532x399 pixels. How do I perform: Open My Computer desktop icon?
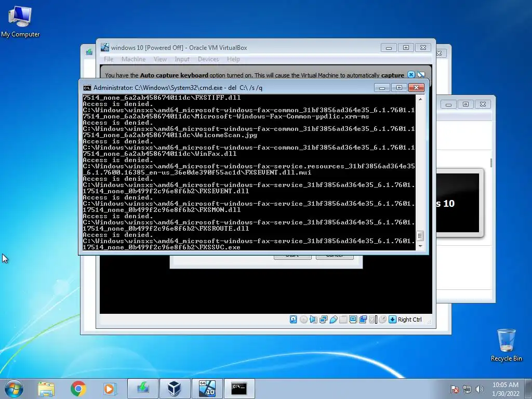click(x=20, y=21)
